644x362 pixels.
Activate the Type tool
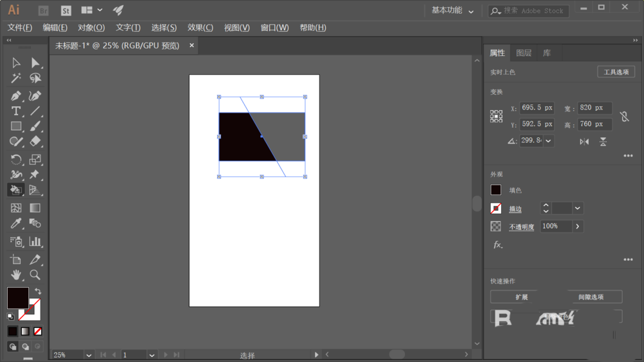tap(16, 111)
